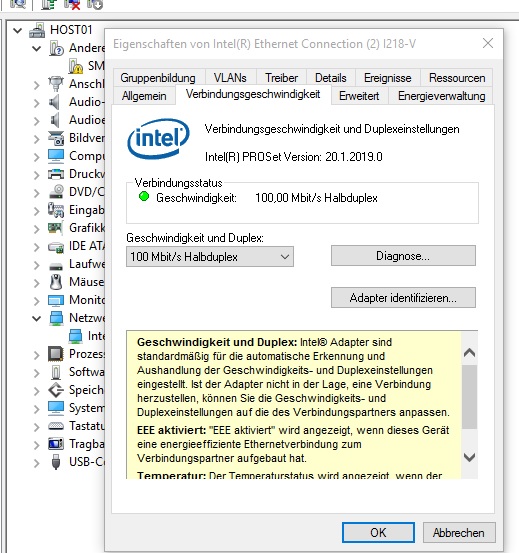Expand the Anschlüsse node
Viewport: 519px width, 553px height.
(37, 85)
